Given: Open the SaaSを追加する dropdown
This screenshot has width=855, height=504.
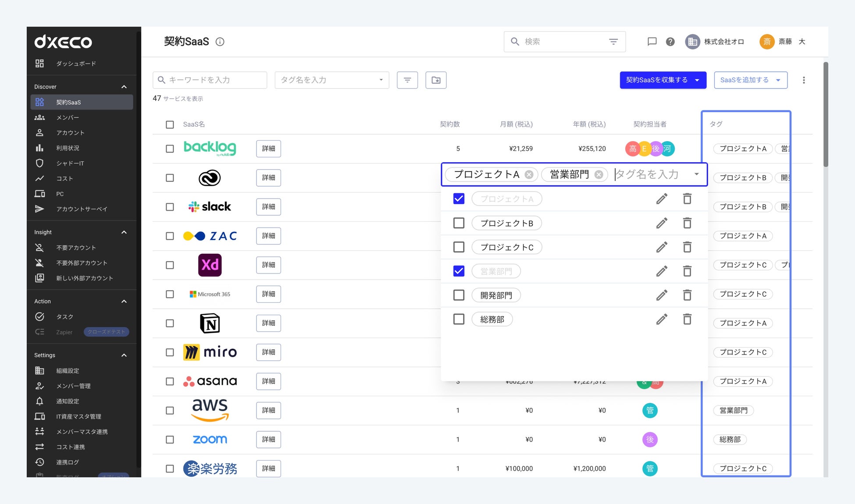Looking at the screenshot, I should [750, 80].
